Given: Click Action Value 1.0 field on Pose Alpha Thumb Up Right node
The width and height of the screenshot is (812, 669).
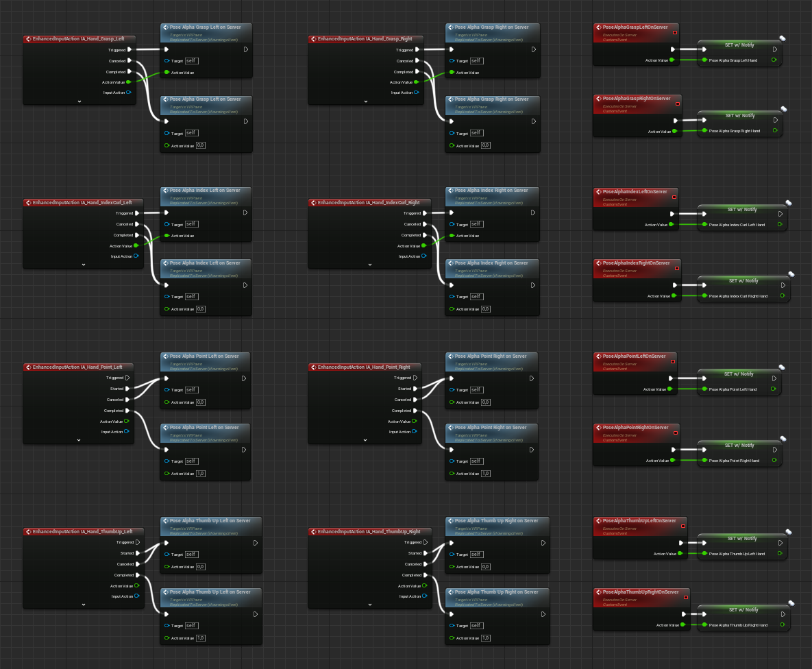Looking at the screenshot, I should tap(485, 638).
